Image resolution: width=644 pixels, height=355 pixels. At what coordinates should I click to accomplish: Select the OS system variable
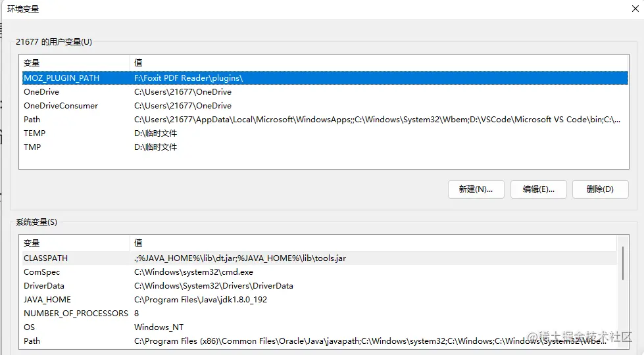[x=29, y=327]
